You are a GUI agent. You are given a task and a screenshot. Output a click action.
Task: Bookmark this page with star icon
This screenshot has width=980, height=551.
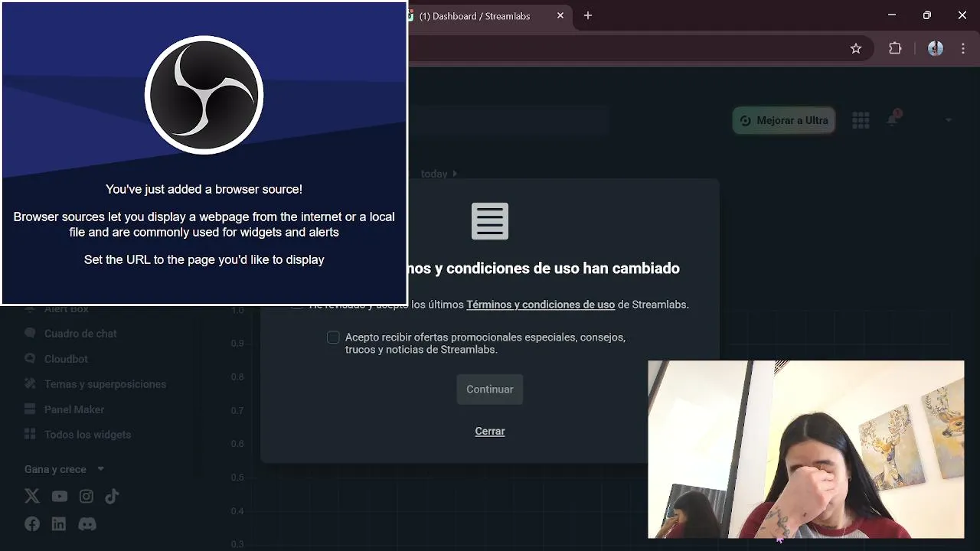pyautogui.click(x=856, y=48)
